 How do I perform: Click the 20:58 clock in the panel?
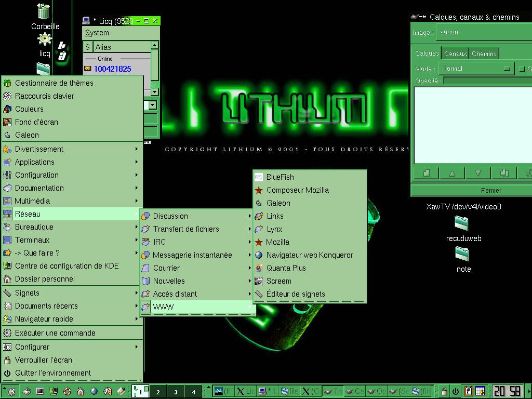[507, 391]
